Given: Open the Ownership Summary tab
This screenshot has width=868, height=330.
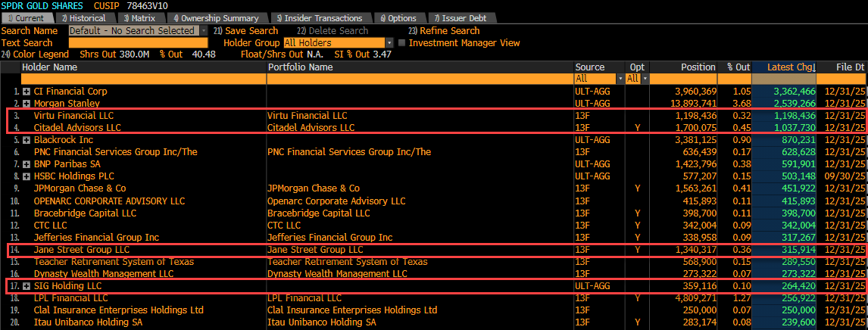Looking at the screenshot, I should (217, 18).
